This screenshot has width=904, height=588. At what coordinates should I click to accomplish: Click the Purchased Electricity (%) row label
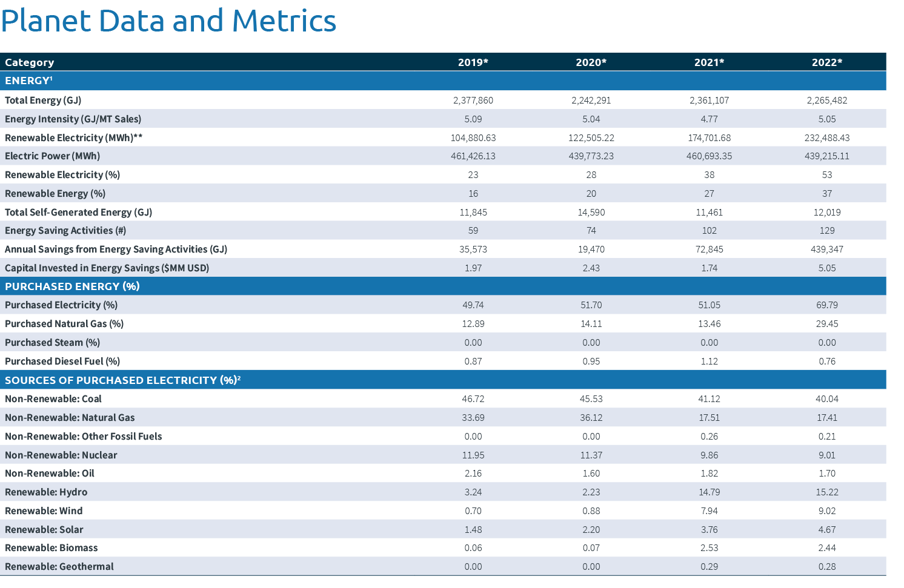(x=61, y=305)
